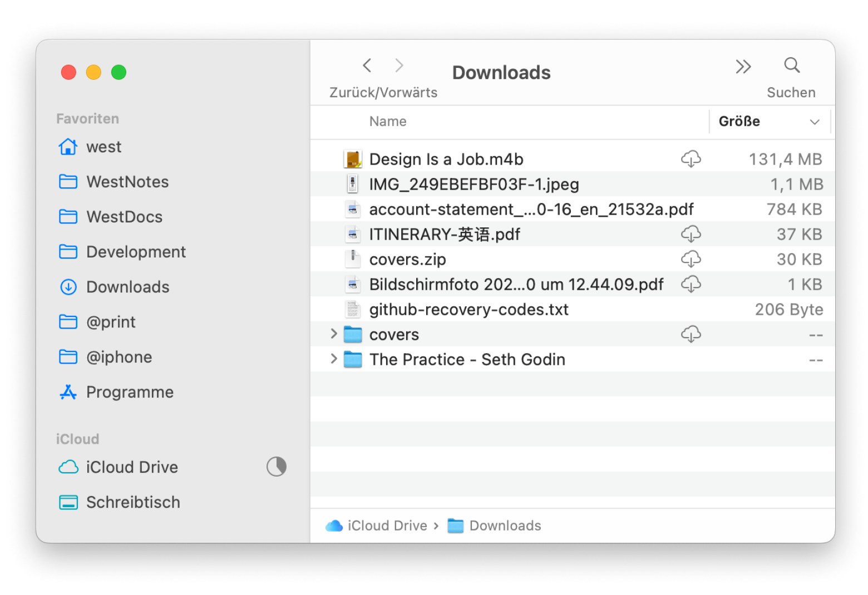This screenshot has width=868, height=595.
Task: Click the 784 KB size value
Action: click(x=794, y=209)
